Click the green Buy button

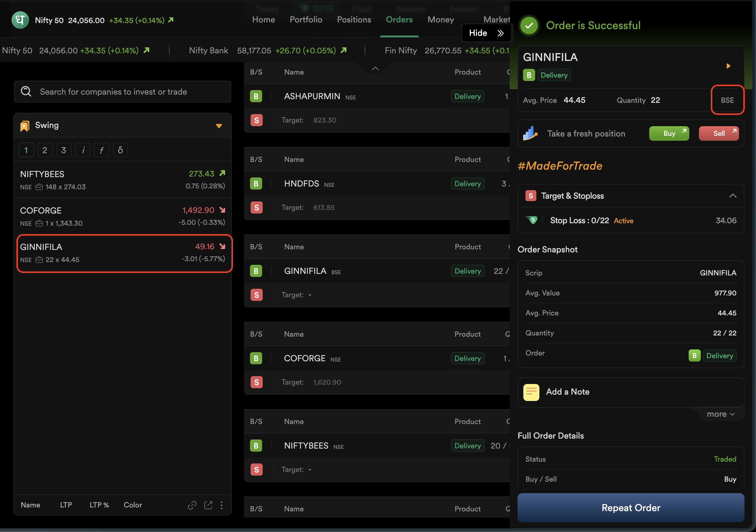669,133
